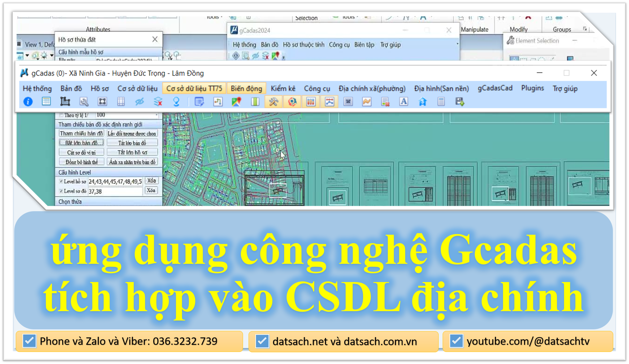This screenshot has width=629, height=364.
Task: Click the yellow-highlighted hammer and wrench tool
Action: pos(274,101)
